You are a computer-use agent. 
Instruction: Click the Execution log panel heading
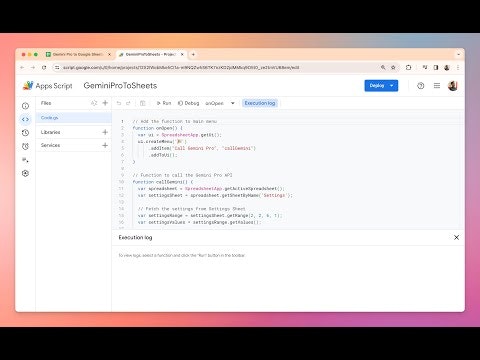coord(135,237)
